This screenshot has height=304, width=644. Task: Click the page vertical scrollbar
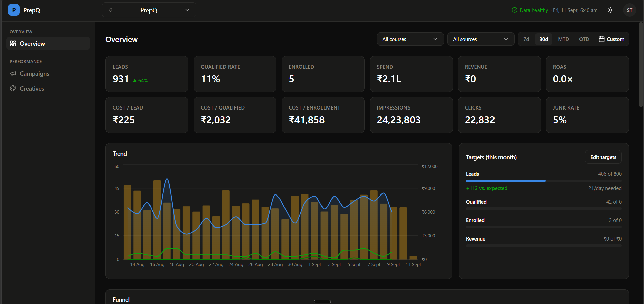click(641, 64)
